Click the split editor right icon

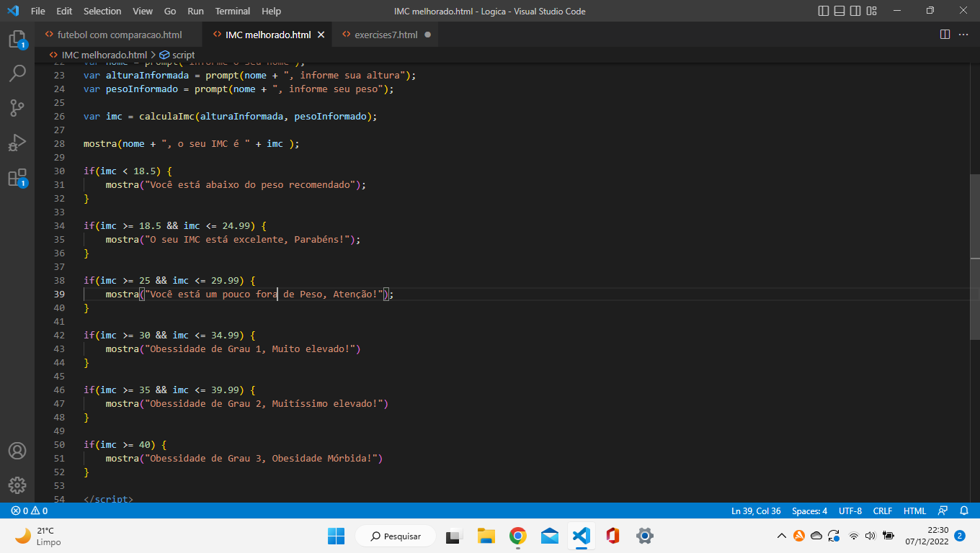(x=945, y=35)
